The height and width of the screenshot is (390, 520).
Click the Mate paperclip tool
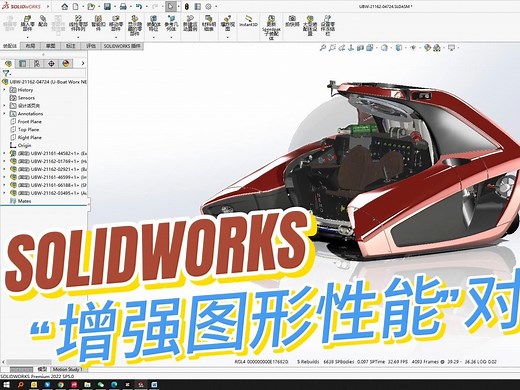pos(43,21)
